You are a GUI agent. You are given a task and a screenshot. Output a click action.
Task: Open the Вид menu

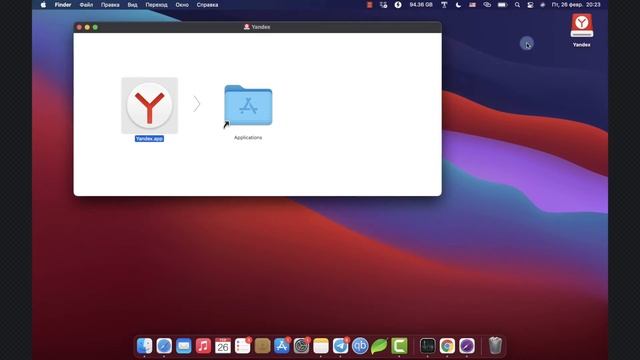tap(132, 5)
